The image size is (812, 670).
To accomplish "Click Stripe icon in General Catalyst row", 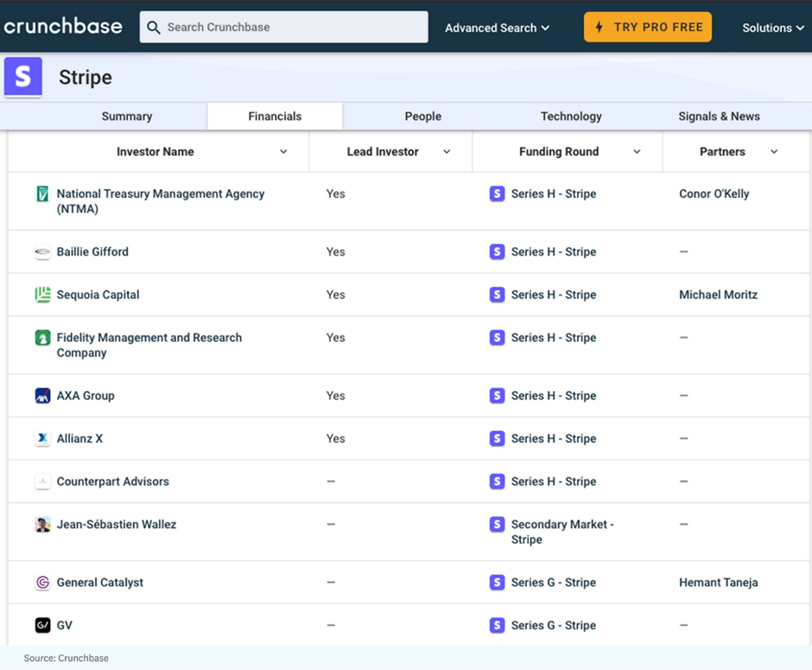I will coord(498,583).
